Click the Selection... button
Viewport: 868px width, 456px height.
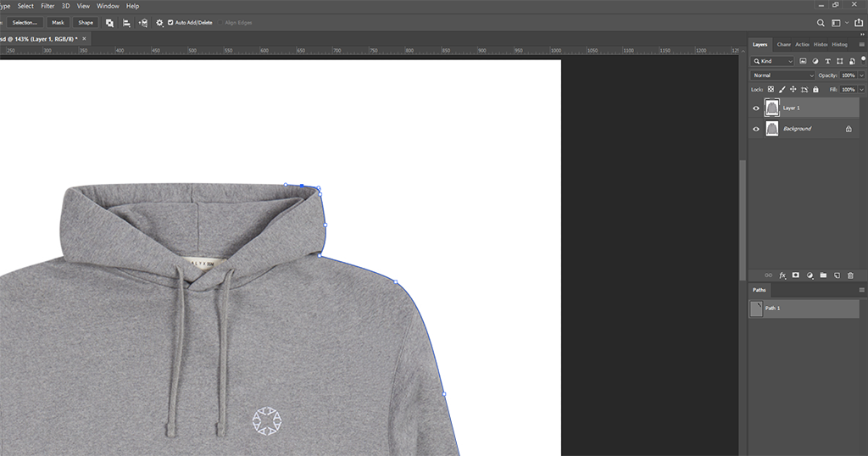point(25,23)
